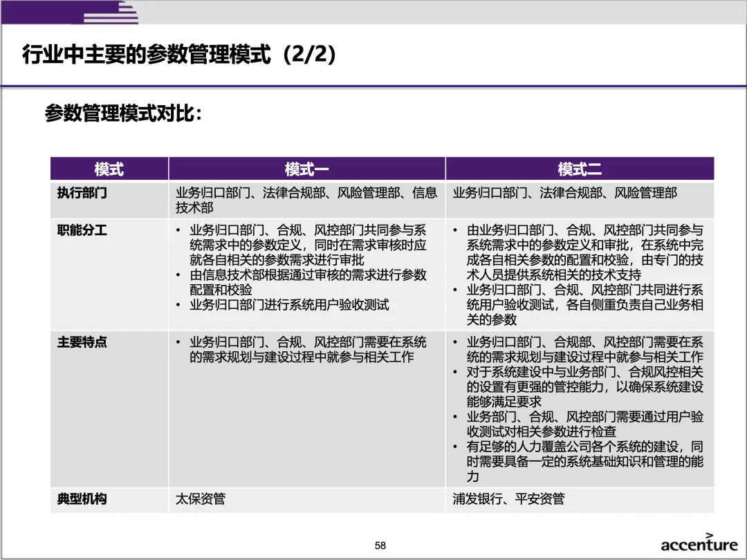Click the 模式 column header
Image resolution: width=747 pixels, height=560 pixels.
click(109, 169)
